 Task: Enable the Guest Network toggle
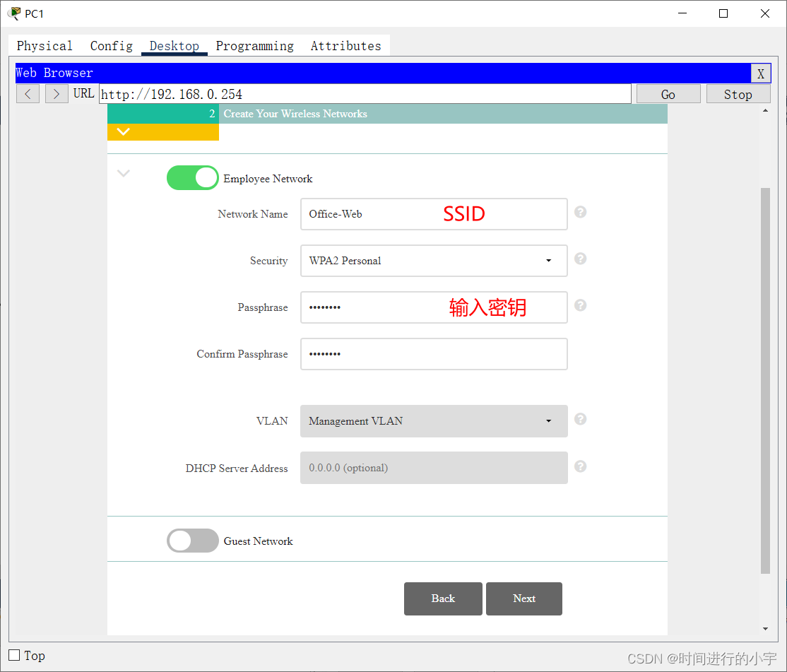point(193,541)
